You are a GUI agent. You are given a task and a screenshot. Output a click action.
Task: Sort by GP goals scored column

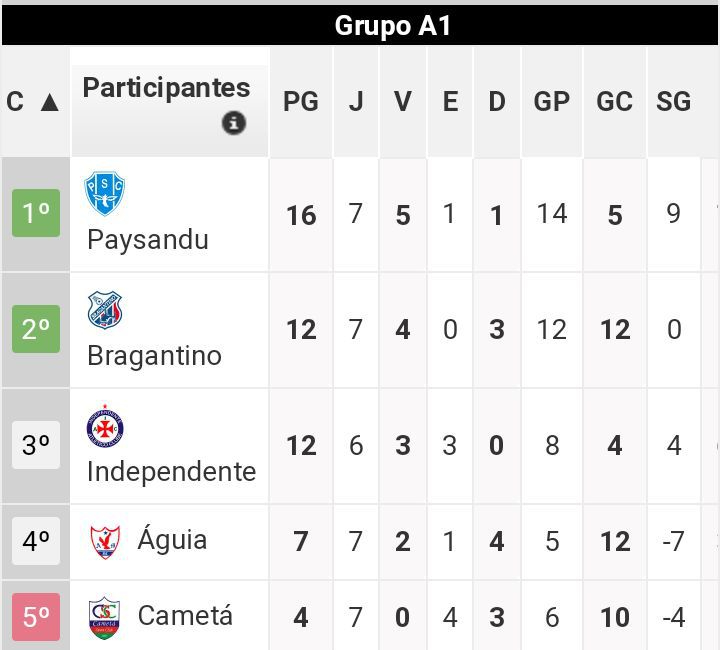click(551, 102)
